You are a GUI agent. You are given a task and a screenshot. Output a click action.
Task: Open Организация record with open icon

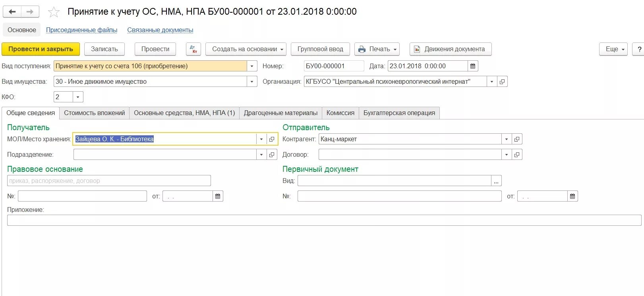502,82
